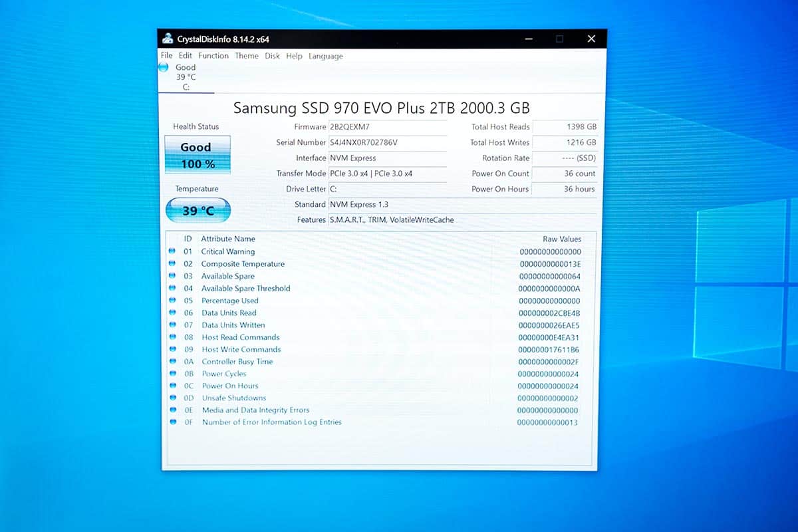The image size is (798, 532).
Task: Select the Composite Temperature attribute name
Action: pos(243,264)
